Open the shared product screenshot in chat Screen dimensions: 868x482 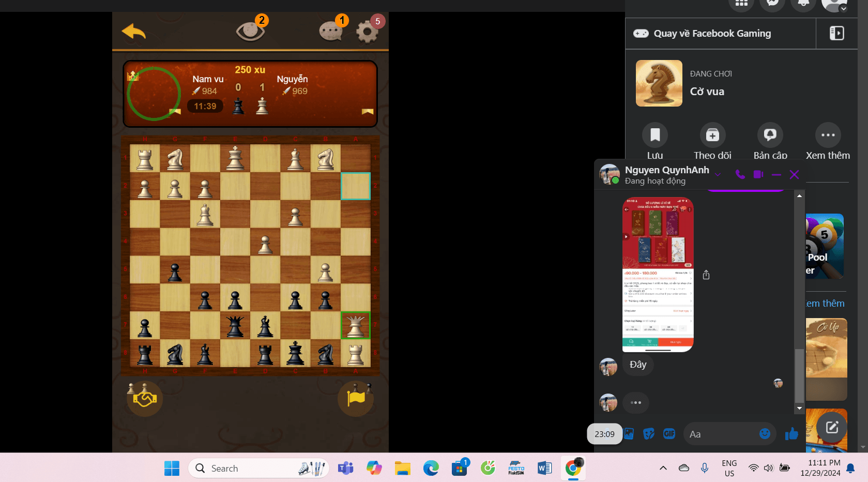click(658, 275)
